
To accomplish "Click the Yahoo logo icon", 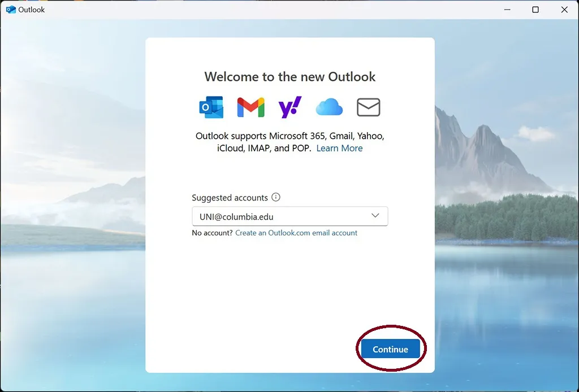I will (290, 107).
